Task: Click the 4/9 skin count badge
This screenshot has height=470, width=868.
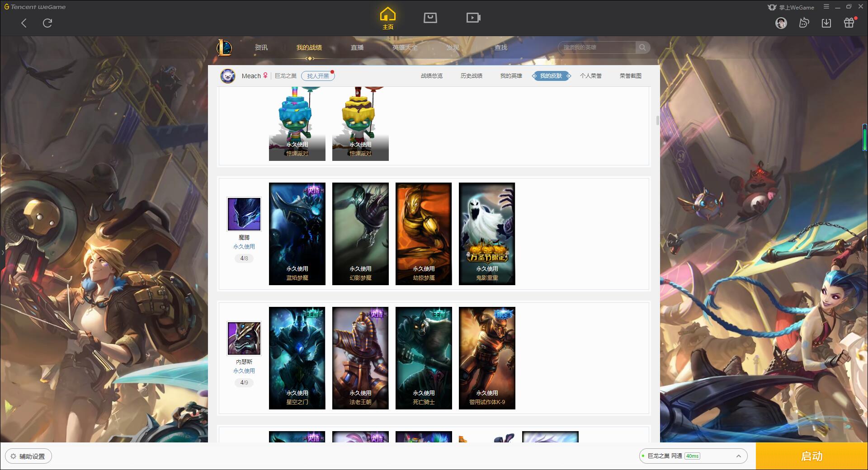Action: coord(244,383)
